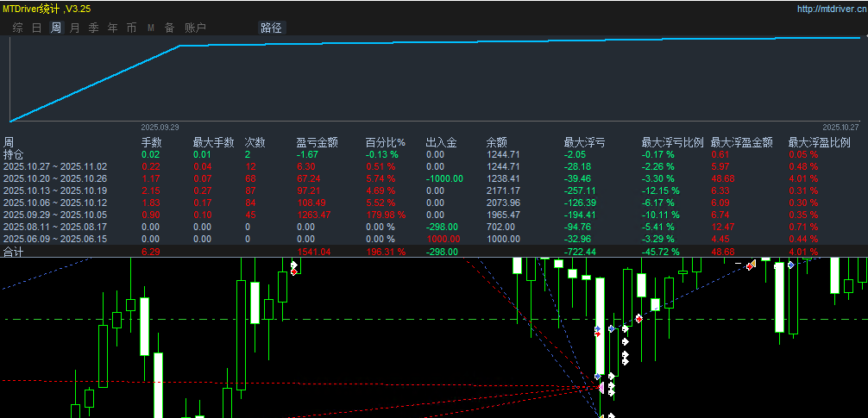Open the http://mtdriver.cn link
The image size is (868, 418).
pyautogui.click(x=831, y=9)
